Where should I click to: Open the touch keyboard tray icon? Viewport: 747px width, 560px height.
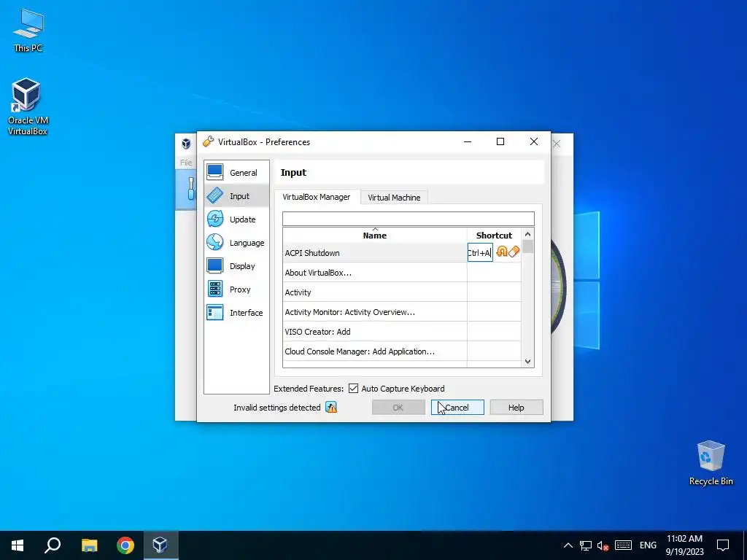623,545
